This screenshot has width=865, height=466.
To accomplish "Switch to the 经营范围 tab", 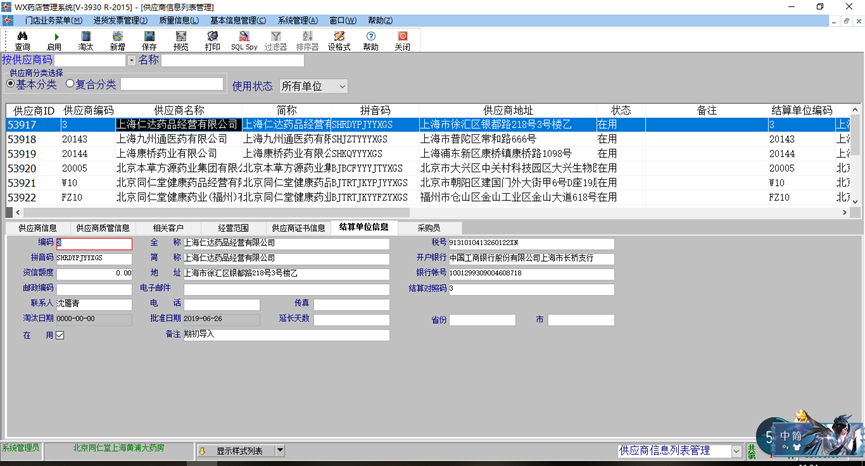I will pyautogui.click(x=233, y=228).
